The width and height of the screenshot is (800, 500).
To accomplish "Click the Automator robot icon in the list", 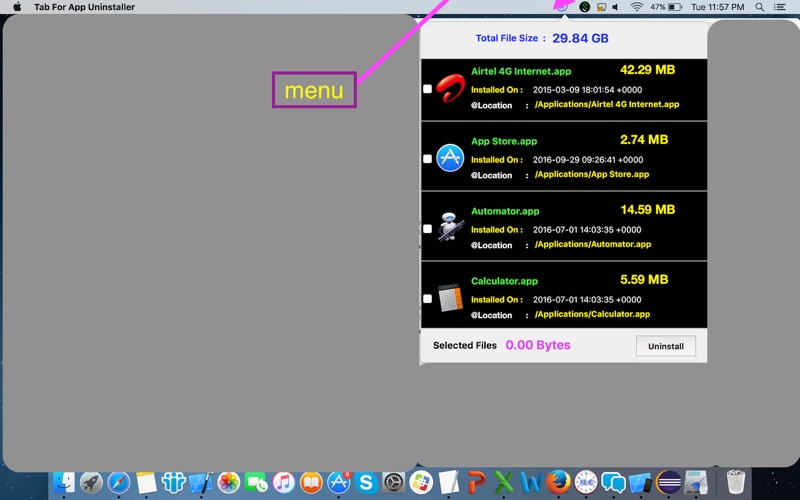I will 451,228.
